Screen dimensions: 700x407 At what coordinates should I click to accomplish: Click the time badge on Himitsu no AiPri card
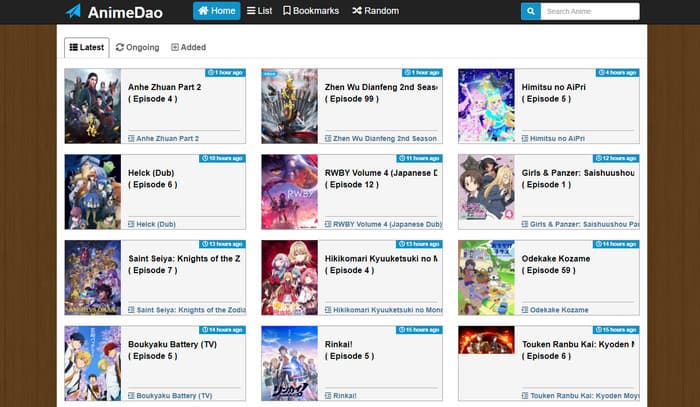617,72
